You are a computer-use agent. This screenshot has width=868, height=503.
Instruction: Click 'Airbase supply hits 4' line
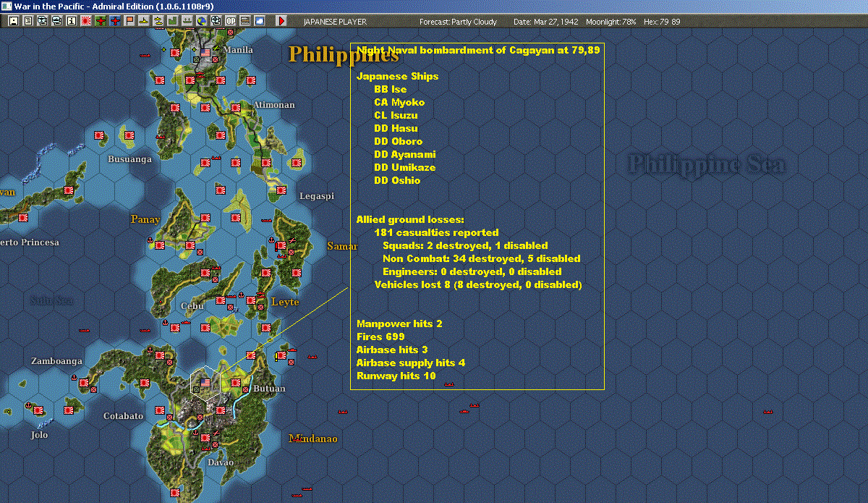coord(411,363)
